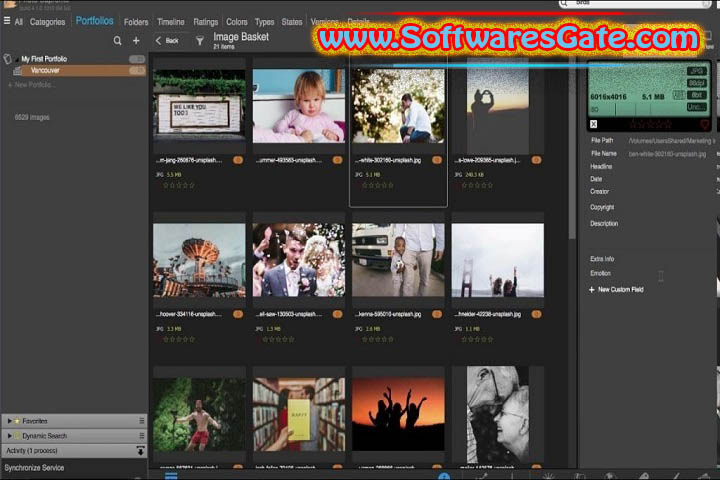720x480 pixels.
Task: Click the 6529 images count text
Action: click(x=32, y=117)
